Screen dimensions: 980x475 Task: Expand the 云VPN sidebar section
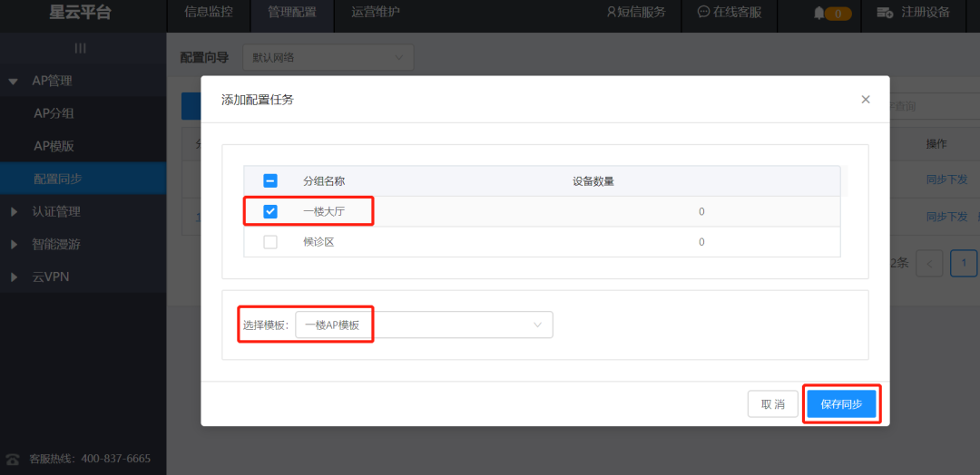(x=83, y=277)
